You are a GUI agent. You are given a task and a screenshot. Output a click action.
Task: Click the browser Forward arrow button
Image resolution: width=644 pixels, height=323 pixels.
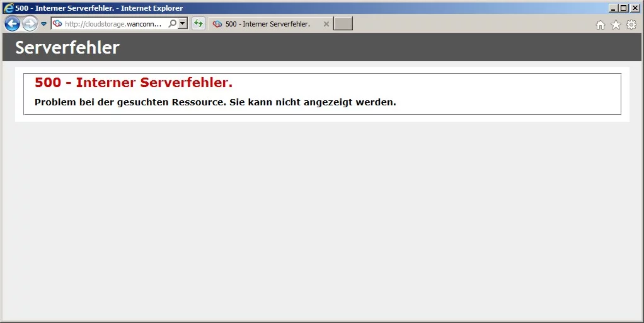30,24
